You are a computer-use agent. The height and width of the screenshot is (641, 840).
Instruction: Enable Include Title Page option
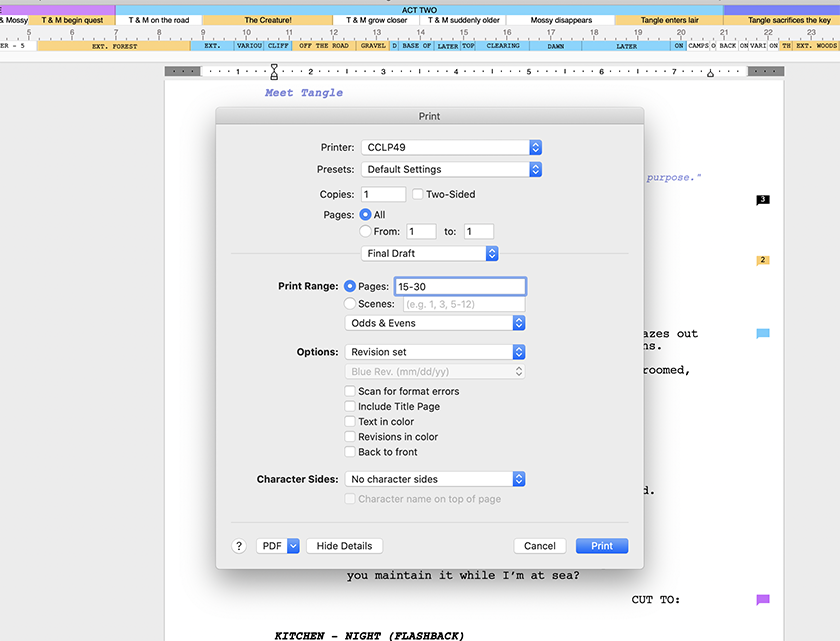coord(350,406)
